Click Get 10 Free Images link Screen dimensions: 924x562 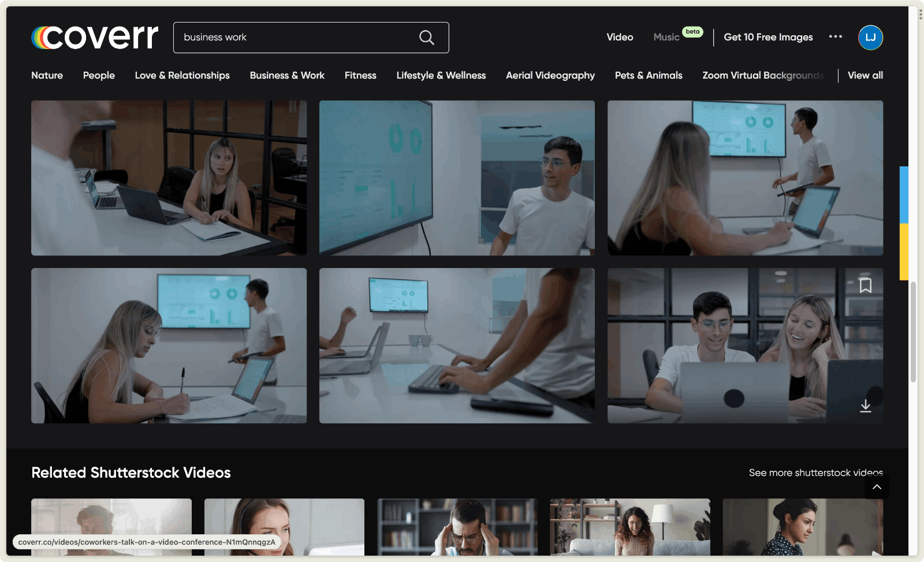768,37
